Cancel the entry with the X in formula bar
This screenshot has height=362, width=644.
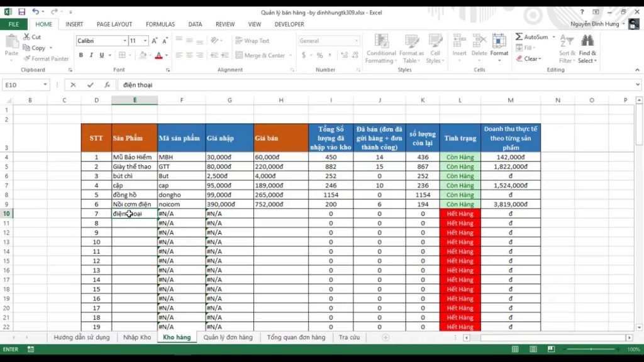coord(73,85)
